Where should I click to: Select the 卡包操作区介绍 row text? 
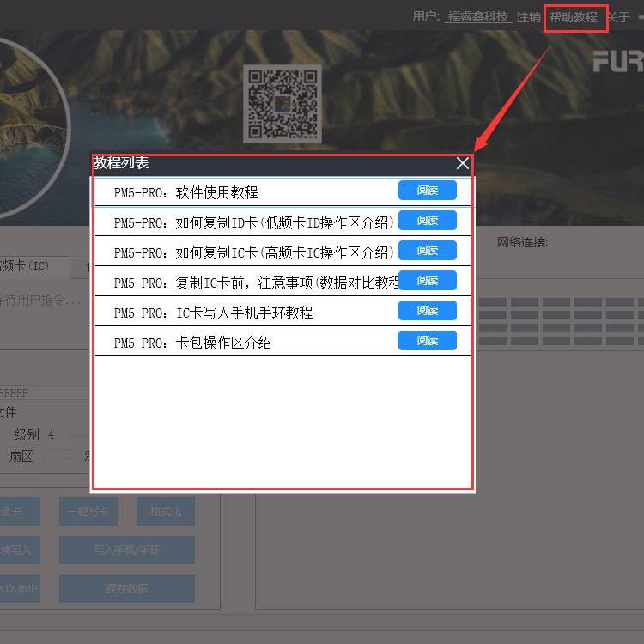point(192,343)
